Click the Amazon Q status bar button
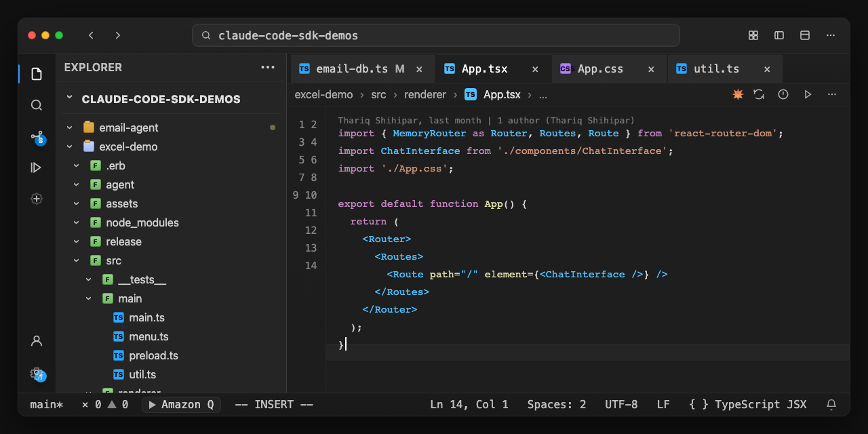Screen dimensions: 868x434 [180, 405]
